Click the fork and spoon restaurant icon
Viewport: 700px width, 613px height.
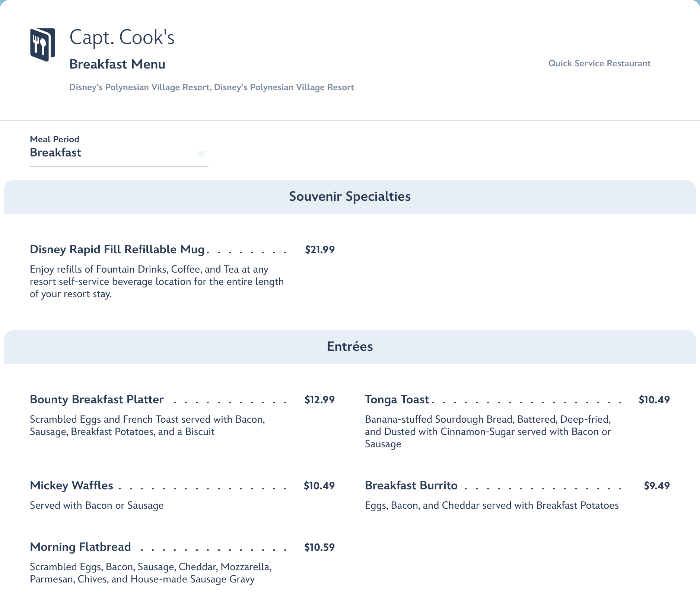42,45
